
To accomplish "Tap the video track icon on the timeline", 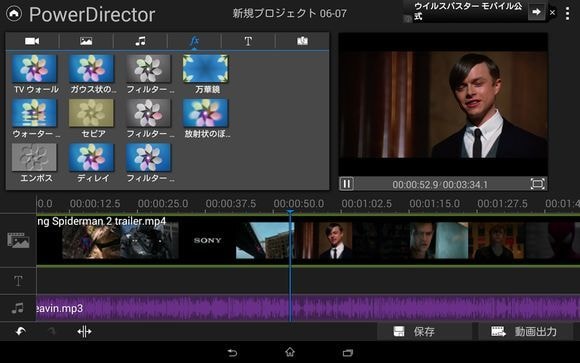I will [18, 240].
